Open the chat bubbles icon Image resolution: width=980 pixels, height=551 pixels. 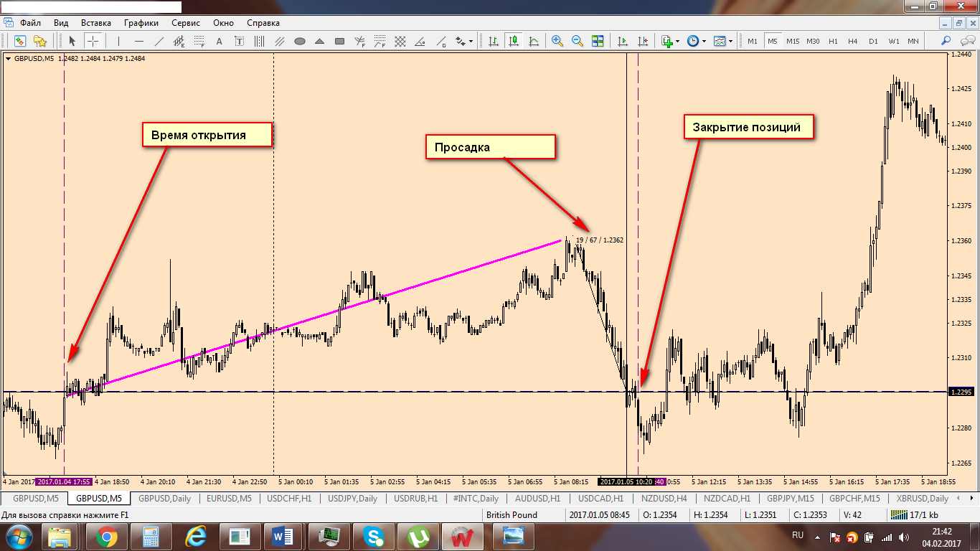(966, 41)
